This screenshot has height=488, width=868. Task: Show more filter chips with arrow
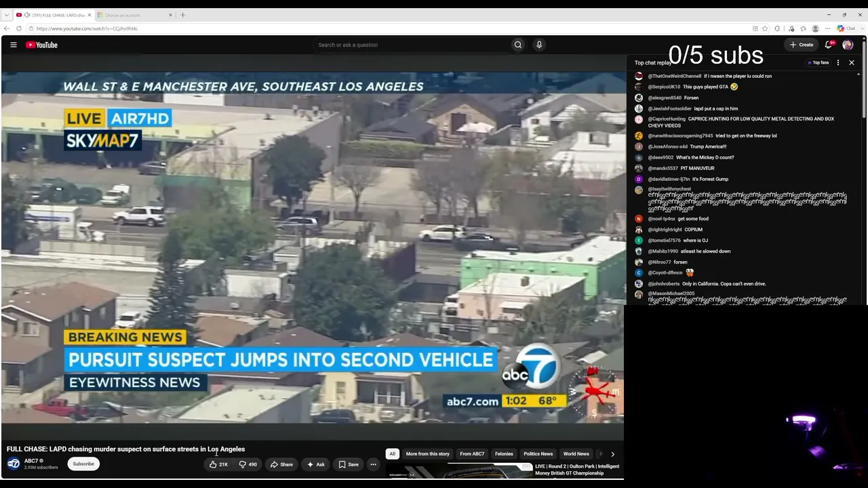click(612, 454)
